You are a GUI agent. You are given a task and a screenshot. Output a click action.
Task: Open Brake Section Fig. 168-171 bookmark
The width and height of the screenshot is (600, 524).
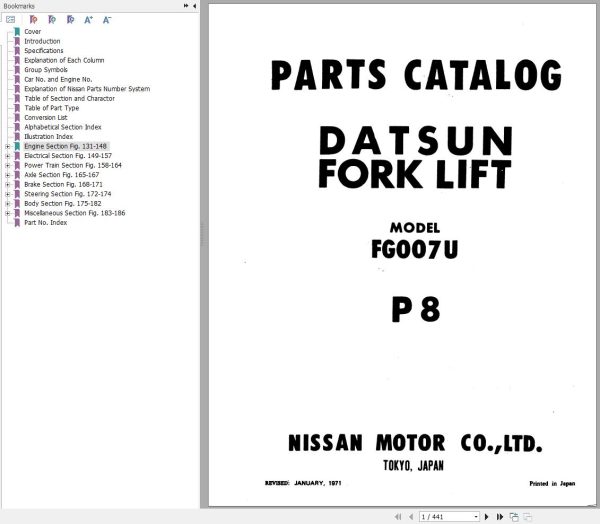64,184
